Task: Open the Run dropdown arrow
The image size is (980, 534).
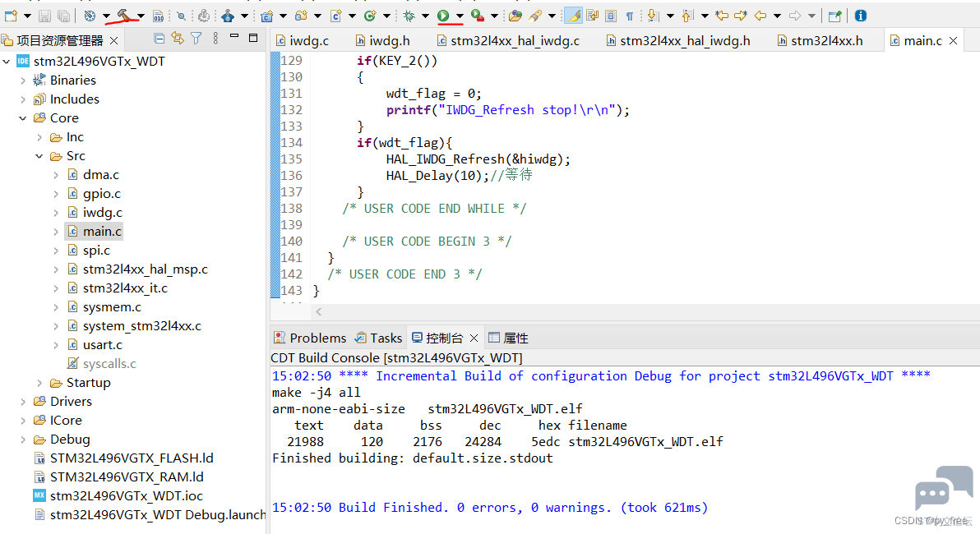Action: (460, 16)
